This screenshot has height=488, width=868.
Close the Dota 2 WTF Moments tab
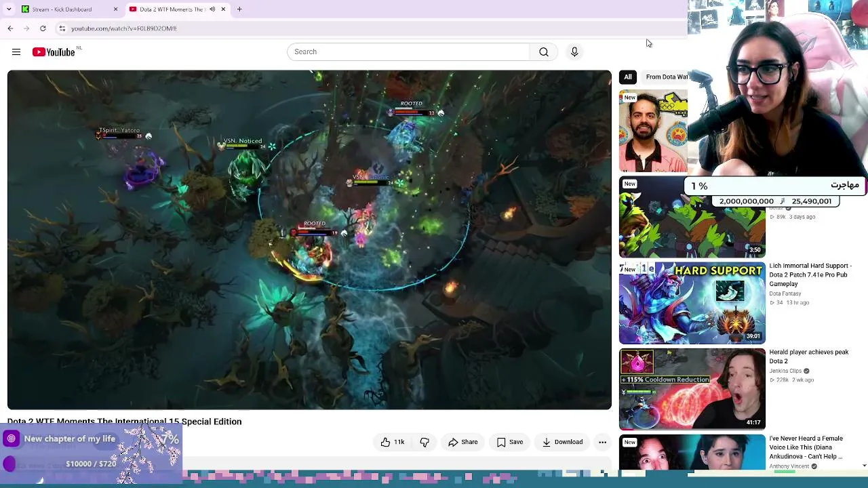pyautogui.click(x=223, y=9)
